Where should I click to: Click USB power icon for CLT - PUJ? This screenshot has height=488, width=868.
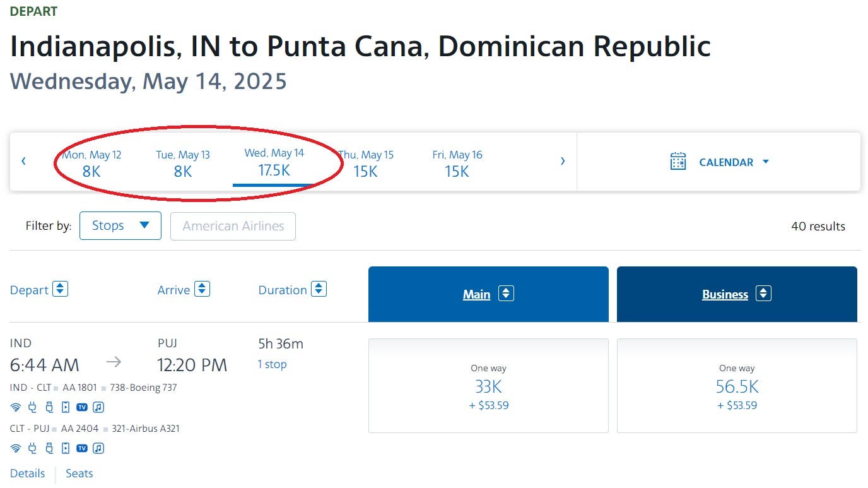tap(49, 448)
